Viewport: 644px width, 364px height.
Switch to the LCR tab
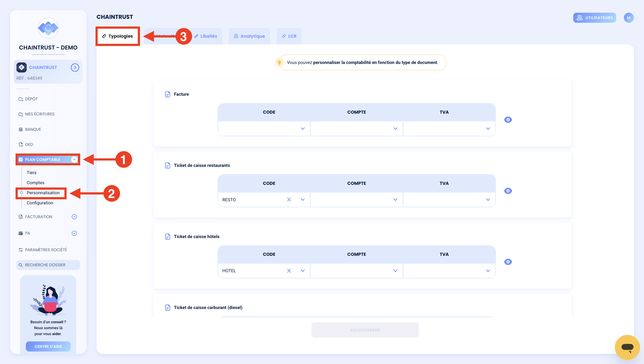tap(289, 36)
